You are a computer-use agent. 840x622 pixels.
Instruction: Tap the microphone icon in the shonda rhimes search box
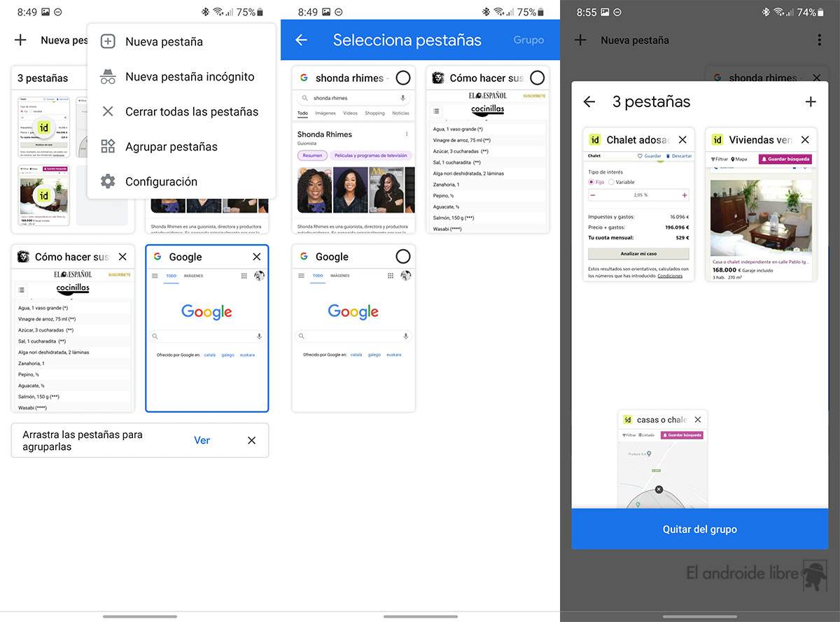pyautogui.click(x=403, y=98)
